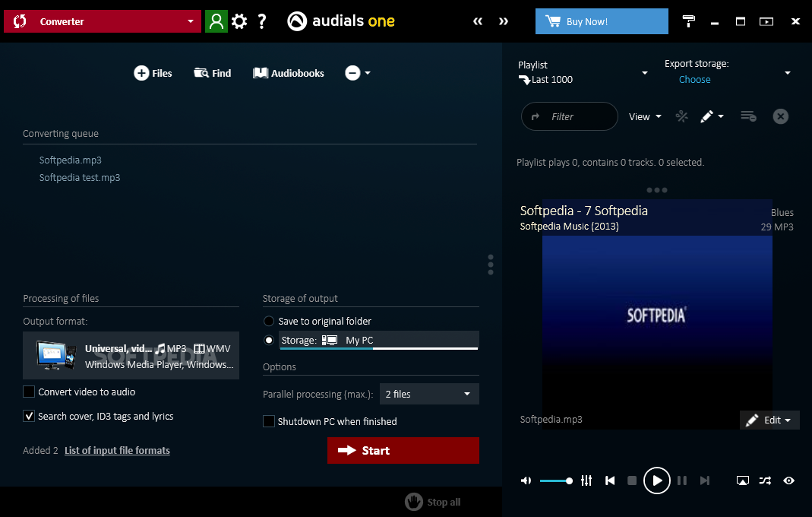Start the conversion
The image size is (812, 517).
[403, 450]
